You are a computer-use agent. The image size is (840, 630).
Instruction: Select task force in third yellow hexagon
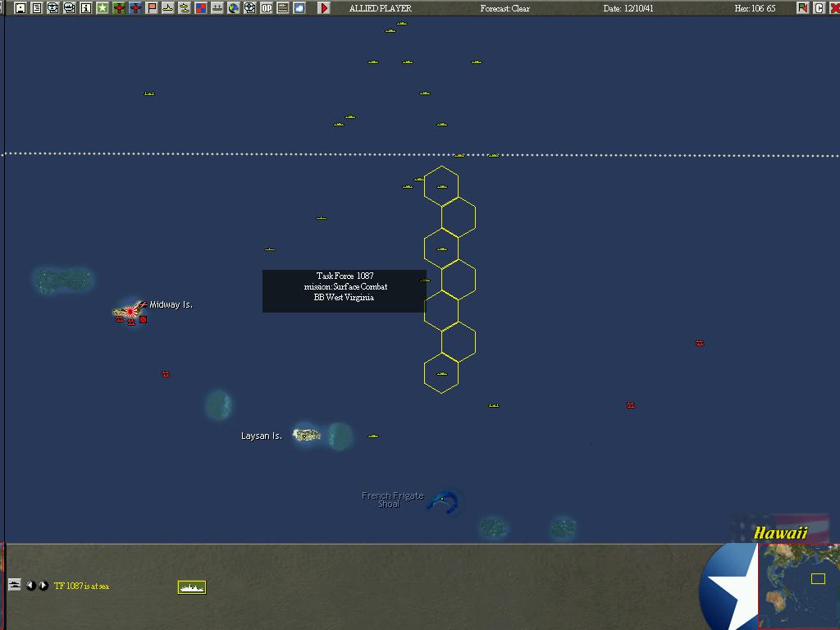pyautogui.click(x=442, y=249)
